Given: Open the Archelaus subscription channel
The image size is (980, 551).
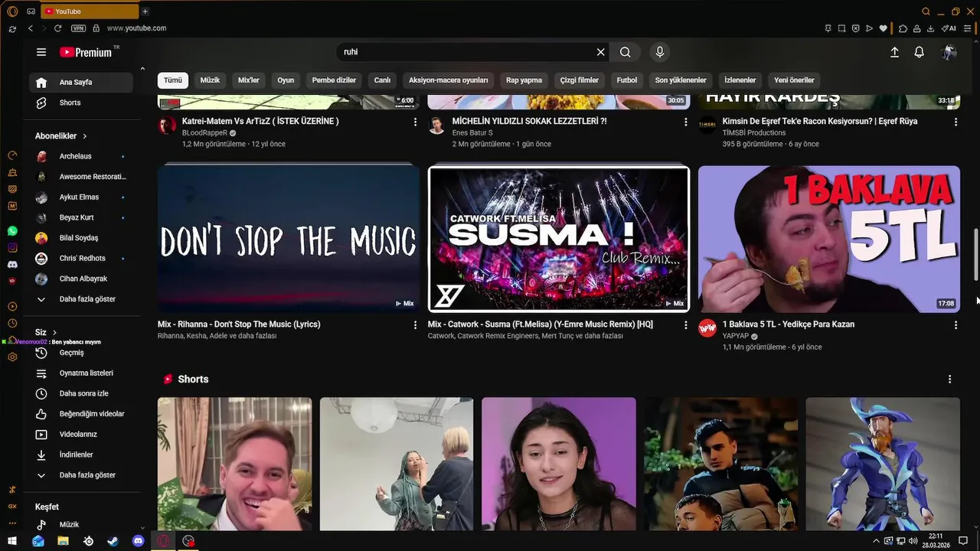Looking at the screenshot, I should [81, 156].
